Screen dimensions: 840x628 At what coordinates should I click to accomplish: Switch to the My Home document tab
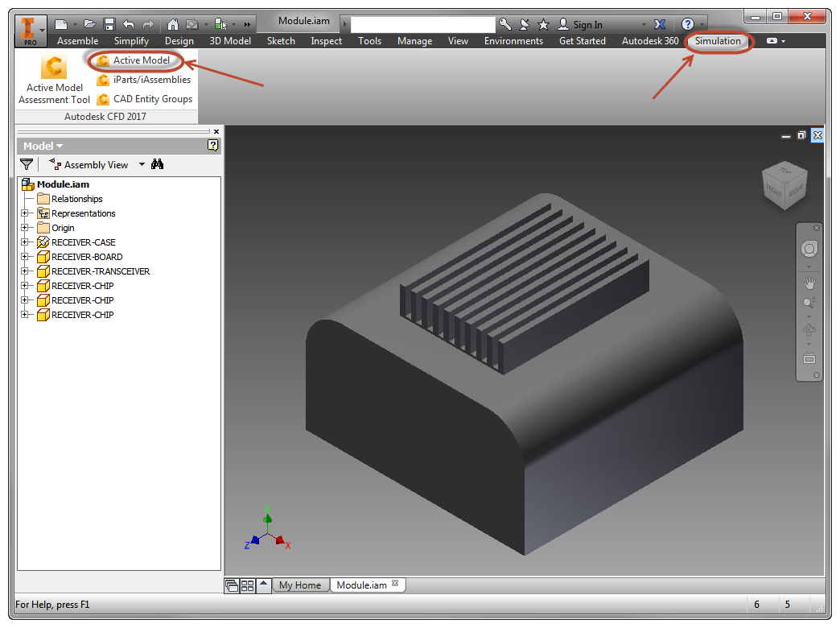tap(300, 585)
